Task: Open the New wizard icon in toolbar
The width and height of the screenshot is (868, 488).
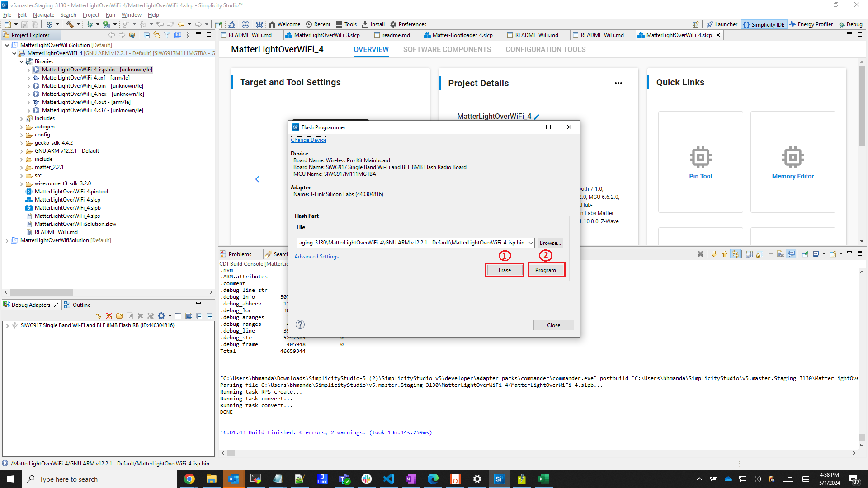Action: point(8,24)
